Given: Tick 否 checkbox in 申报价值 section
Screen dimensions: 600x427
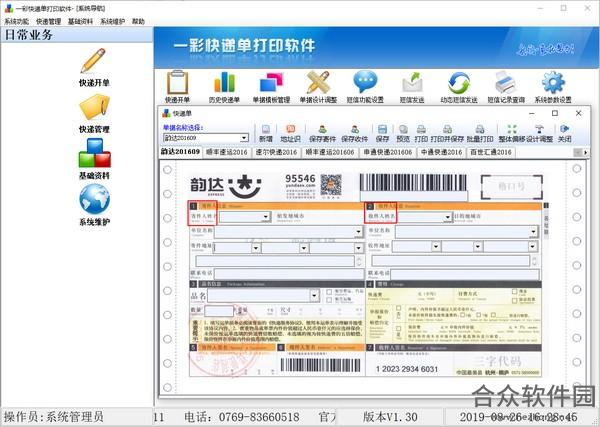Looking at the screenshot, I should click(399, 308).
